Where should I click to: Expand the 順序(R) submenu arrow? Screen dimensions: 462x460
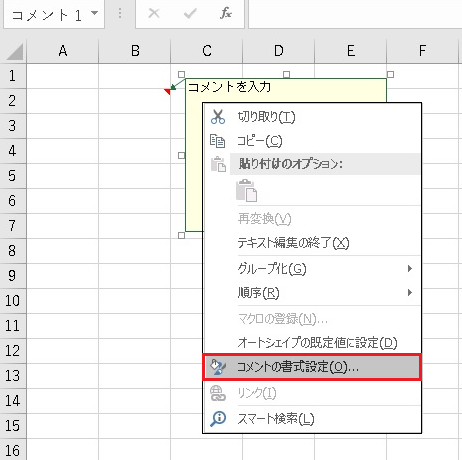(x=410, y=293)
